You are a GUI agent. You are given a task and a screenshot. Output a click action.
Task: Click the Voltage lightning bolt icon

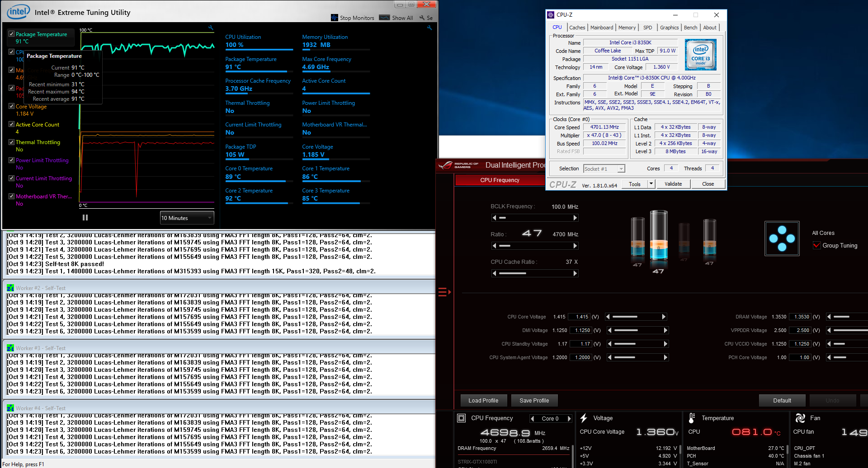(x=584, y=418)
